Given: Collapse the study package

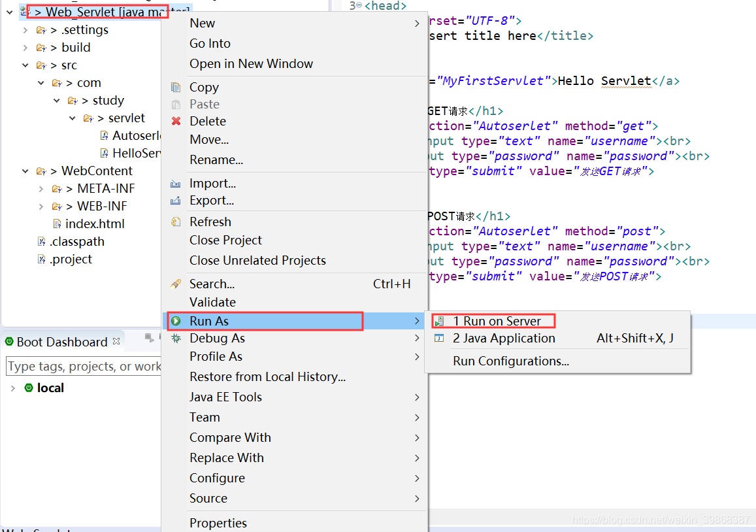Looking at the screenshot, I should [x=57, y=101].
